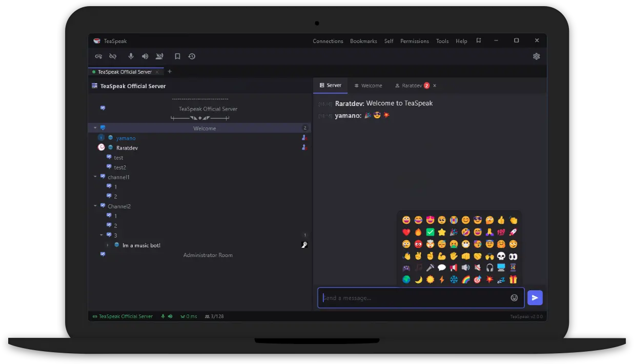Click the TeaSpeak teacup logo in title bar

pos(97,41)
